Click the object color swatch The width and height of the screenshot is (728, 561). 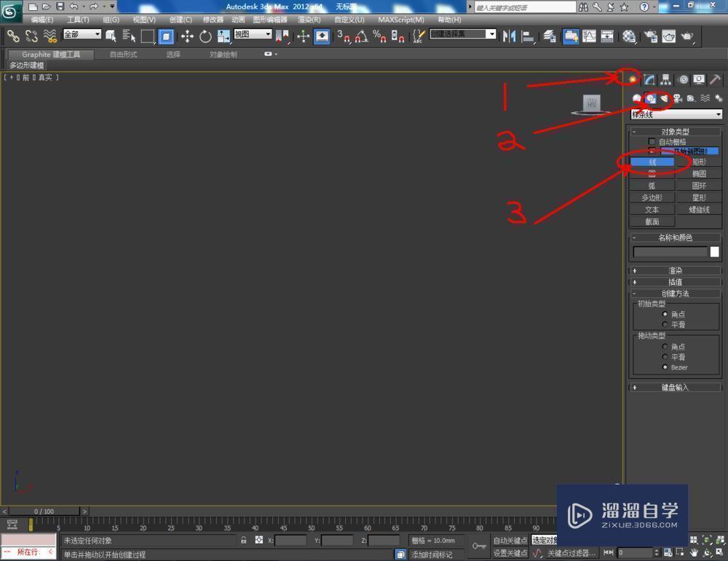pyautogui.click(x=714, y=251)
